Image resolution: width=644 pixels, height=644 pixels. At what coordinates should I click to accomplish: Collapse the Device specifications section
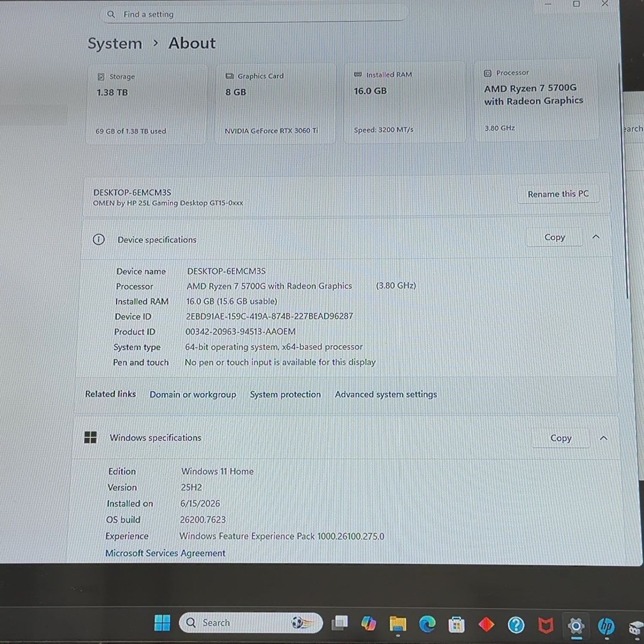pyautogui.click(x=596, y=237)
